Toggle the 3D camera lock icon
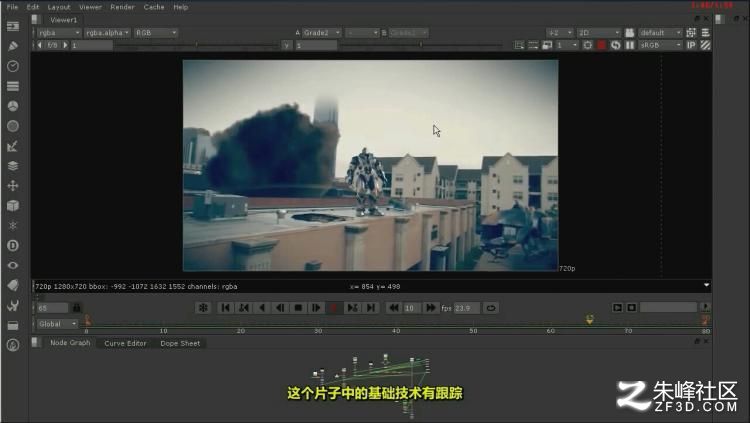 pos(629,33)
